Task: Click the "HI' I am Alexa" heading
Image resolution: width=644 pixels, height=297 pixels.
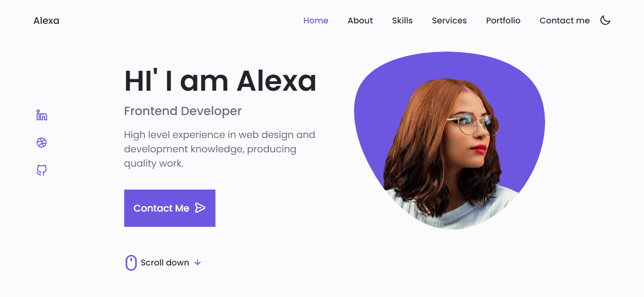Action: pyautogui.click(x=220, y=80)
